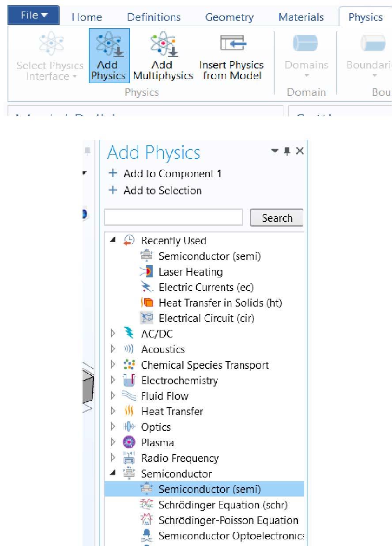The image size is (392, 546).
Task: Click the Radio Frequency icon
Action: pyautogui.click(x=129, y=458)
